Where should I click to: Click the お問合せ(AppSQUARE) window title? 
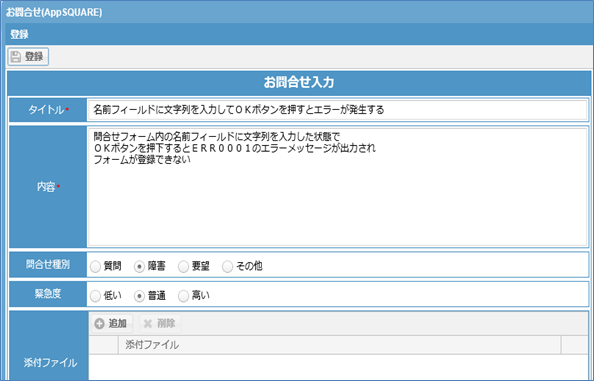click(x=54, y=12)
